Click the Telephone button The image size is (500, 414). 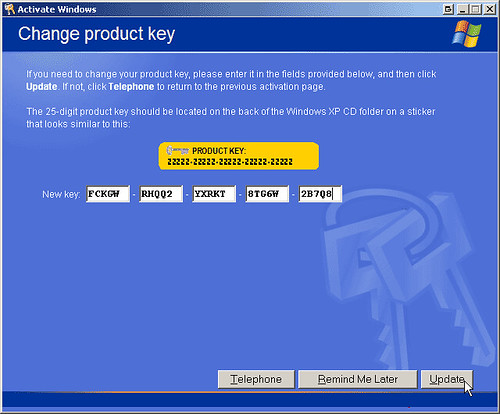(x=256, y=379)
